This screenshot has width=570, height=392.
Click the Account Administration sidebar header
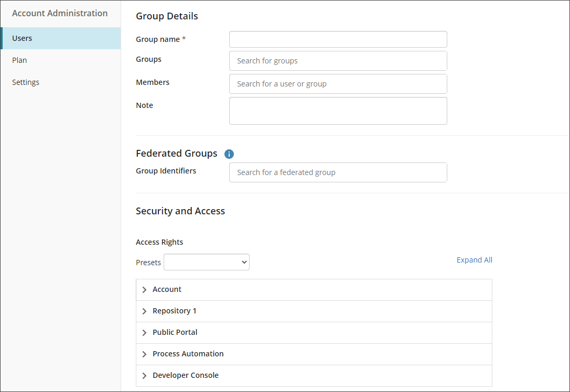60,14
